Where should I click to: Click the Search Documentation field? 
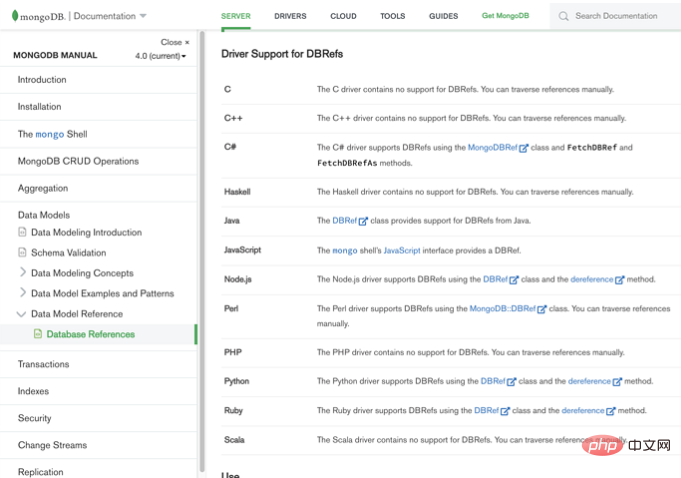616,16
